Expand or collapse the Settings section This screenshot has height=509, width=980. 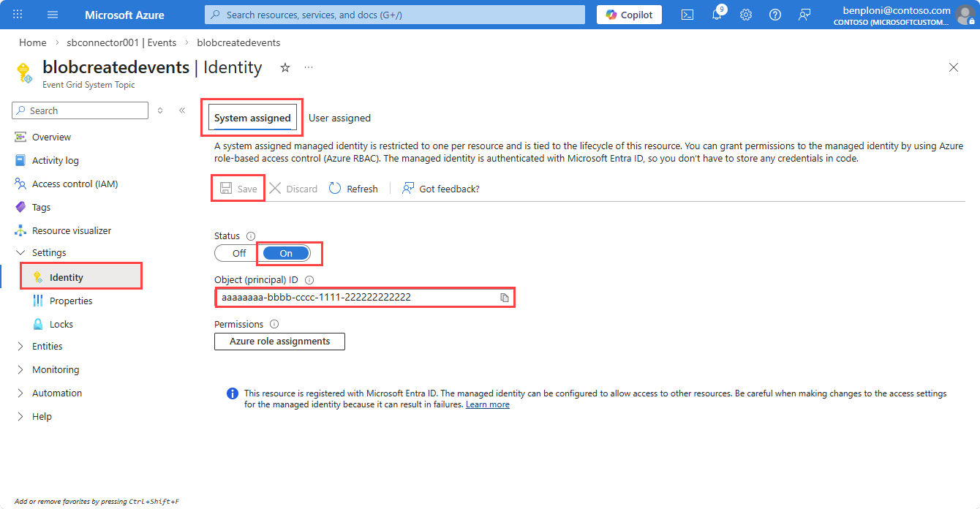click(x=41, y=253)
